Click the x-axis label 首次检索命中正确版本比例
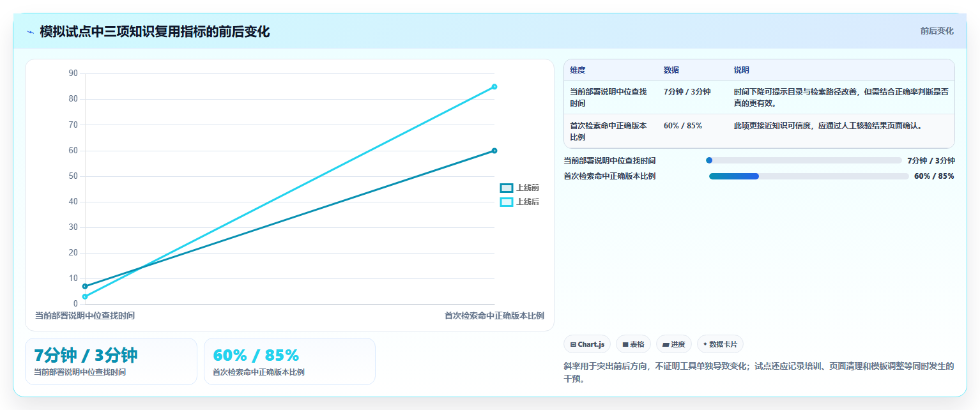Viewport: 980px width, 410px height. click(494, 315)
